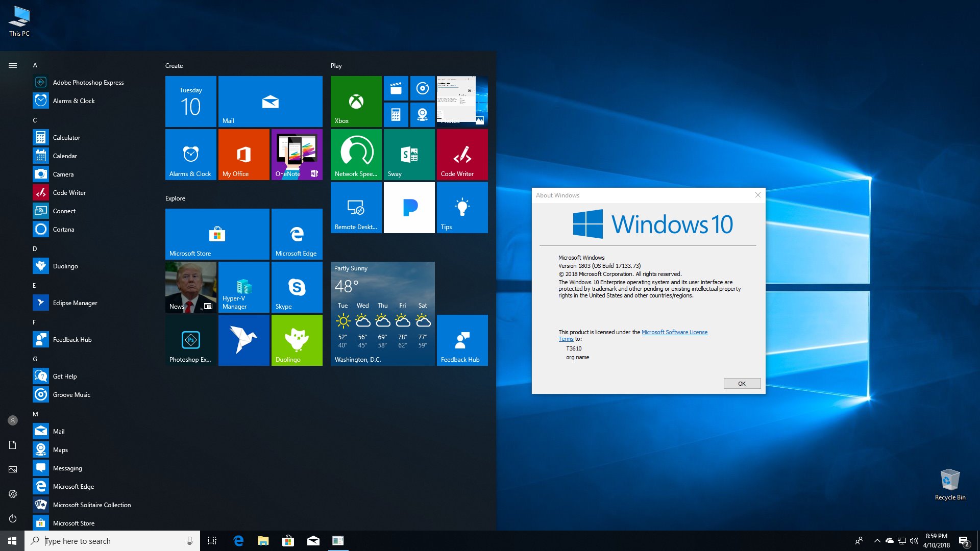The height and width of the screenshot is (551, 980).
Task: Open the green Duolingo tile
Action: 297,340
